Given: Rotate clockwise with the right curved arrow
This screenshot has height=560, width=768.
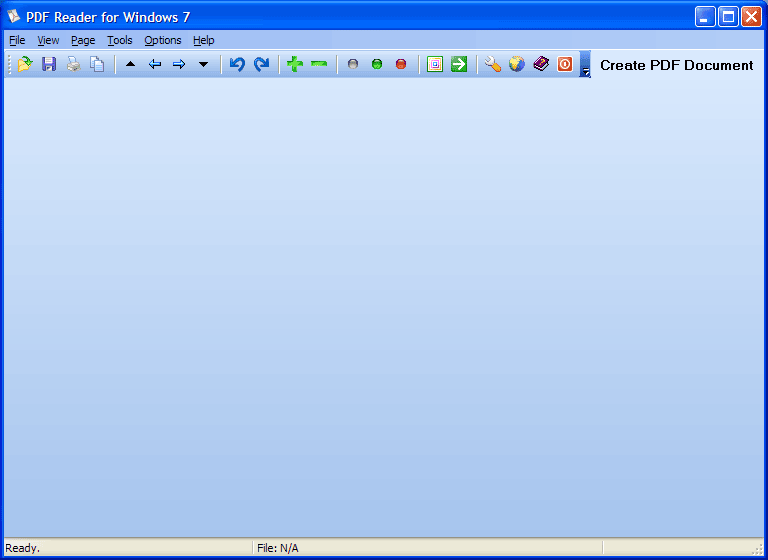Looking at the screenshot, I should 261,65.
